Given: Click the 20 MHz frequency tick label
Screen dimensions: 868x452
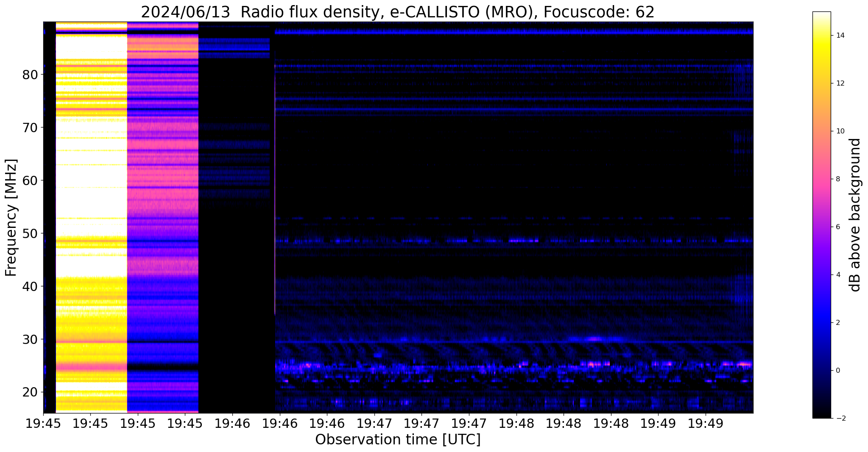Looking at the screenshot, I should coord(31,392).
